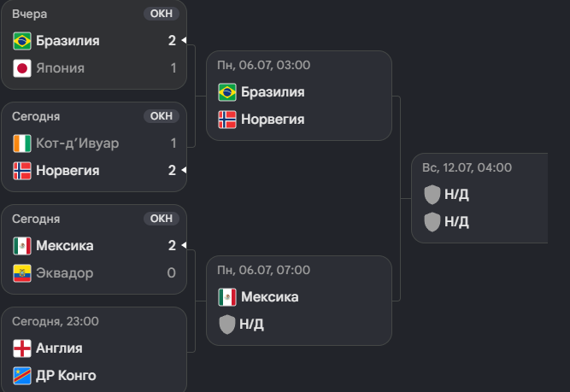Click ОКН badge on Brazil–Japan match
This screenshot has width=570, height=392.
pos(162,14)
